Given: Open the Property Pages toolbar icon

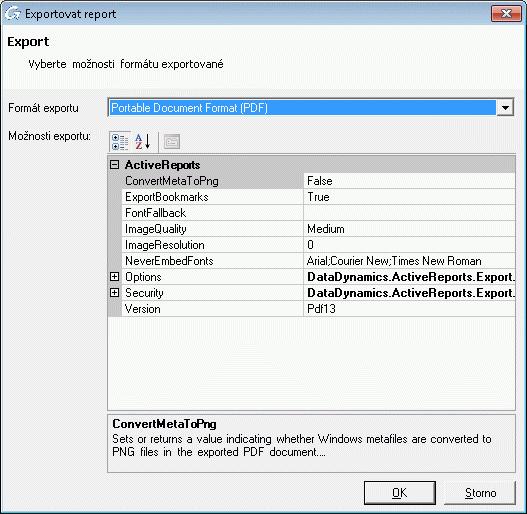Looking at the screenshot, I should point(172,142).
